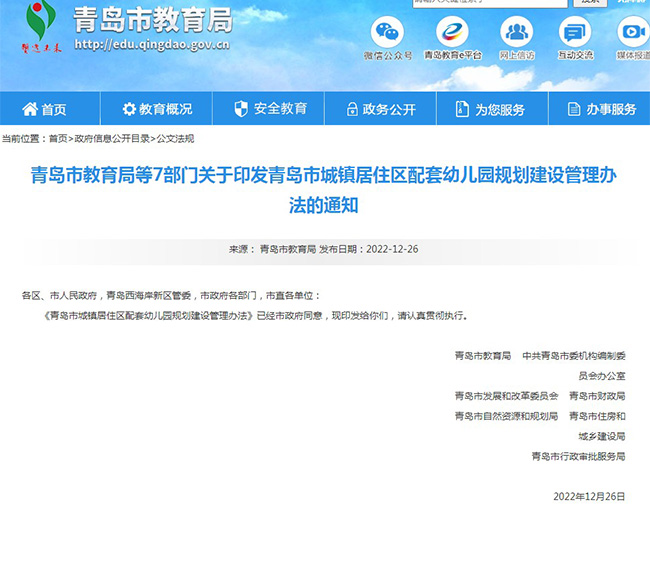Viewport: 650px width, 572px height.
Task: Click the document icon beside 为您服务
Action: (x=462, y=109)
